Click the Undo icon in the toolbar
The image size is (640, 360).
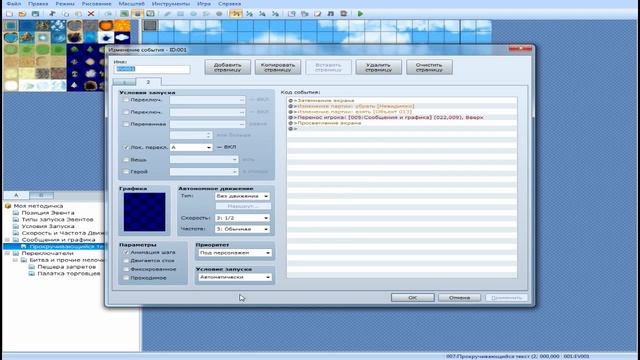pyautogui.click(x=108, y=13)
